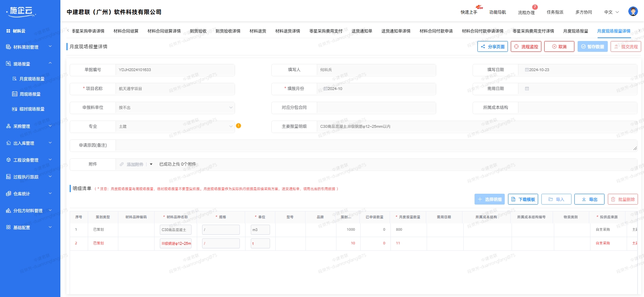
Task: Click the 分包方材料管理 sidebar icon
Action: (x=8, y=211)
